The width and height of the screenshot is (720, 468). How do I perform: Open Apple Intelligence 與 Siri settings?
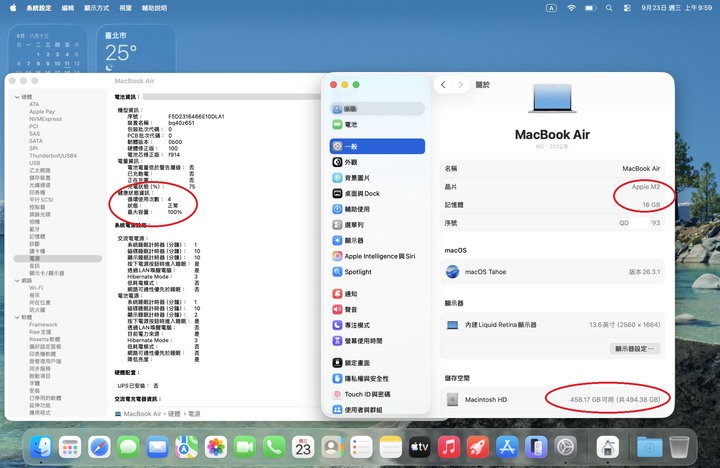pyautogui.click(x=377, y=256)
